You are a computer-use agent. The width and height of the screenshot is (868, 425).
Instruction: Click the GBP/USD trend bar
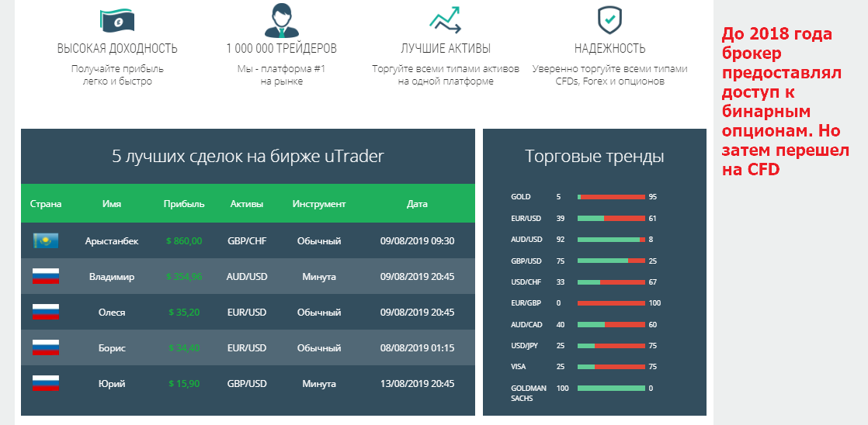(611, 261)
